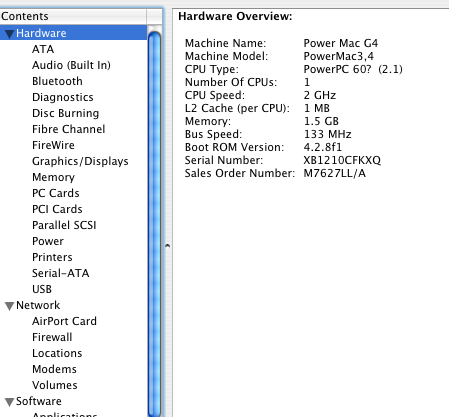449x417 pixels.
Task: Click the Machine Name value Power Mac G4
Action: [340, 43]
